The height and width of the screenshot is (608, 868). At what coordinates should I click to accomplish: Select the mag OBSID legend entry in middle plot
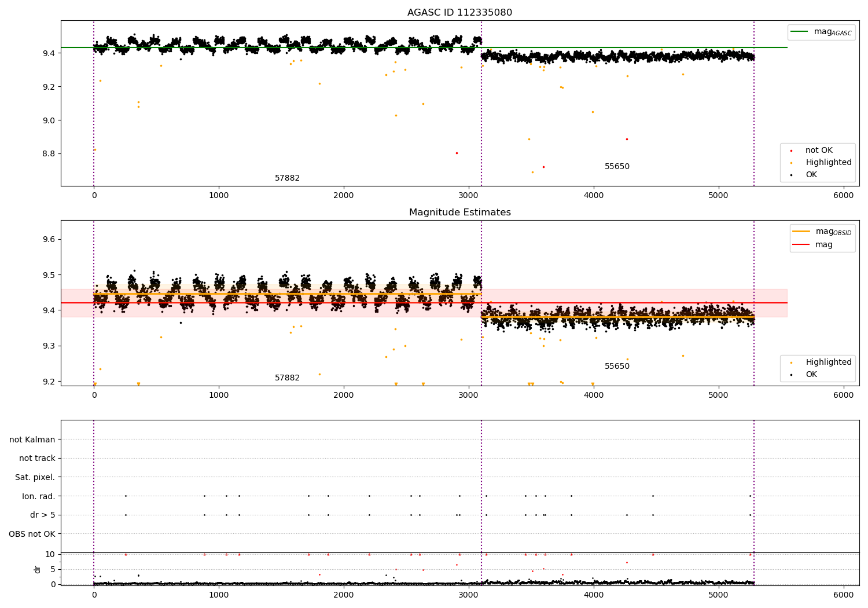coord(822,232)
